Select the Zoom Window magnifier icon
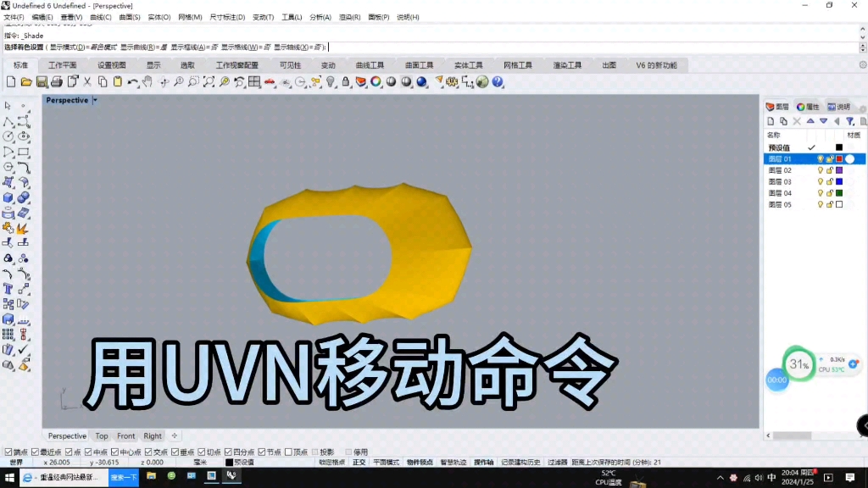Image resolution: width=868 pixels, height=488 pixels. [193, 82]
